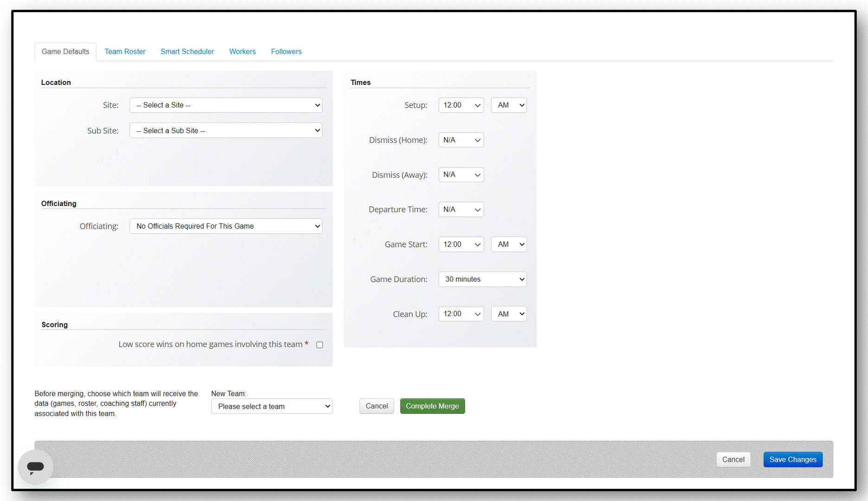Viewport: 868px width, 501px height.
Task: Open the Sub Site dropdown
Action: click(x=226, y=131)
